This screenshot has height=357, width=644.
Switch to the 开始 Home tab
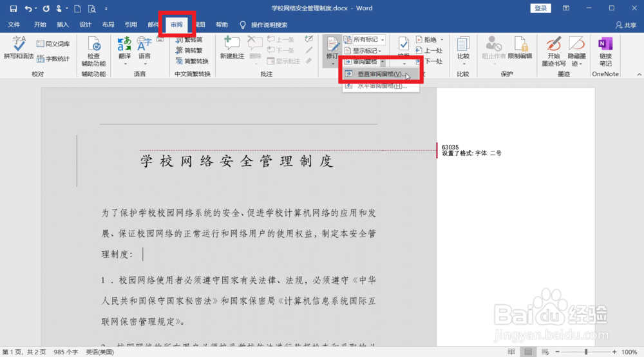coord(40,25)
